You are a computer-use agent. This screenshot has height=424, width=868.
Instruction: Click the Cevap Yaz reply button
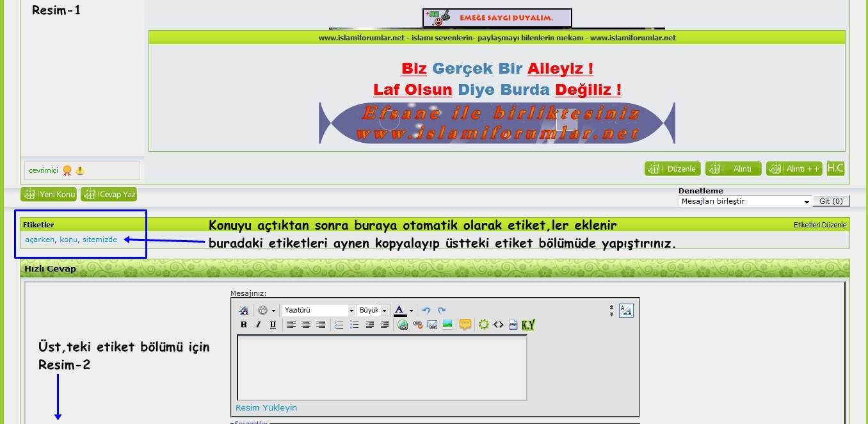[x=109, y=194]
